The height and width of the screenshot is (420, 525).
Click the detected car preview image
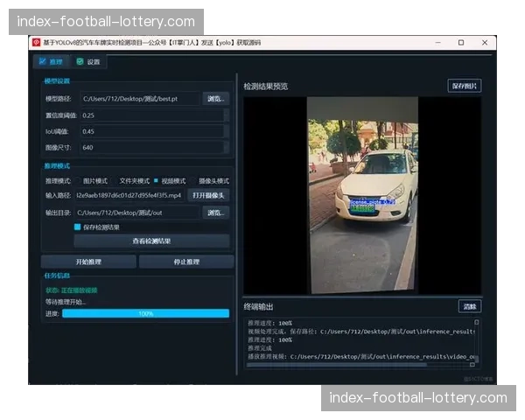point(362,196)
